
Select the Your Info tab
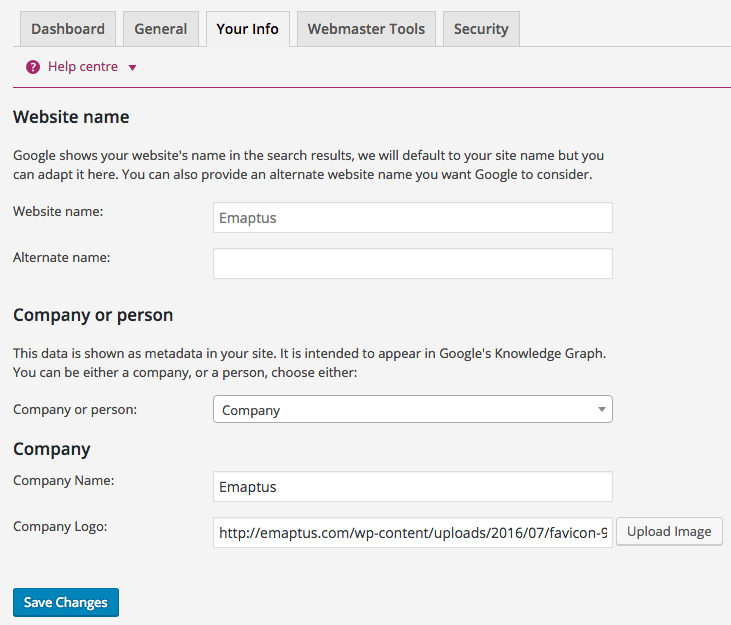(x=247, y=29)
